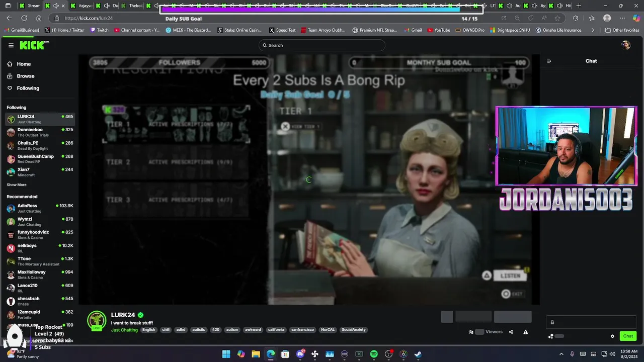The height and width of the screenshot is (362, 644).
Task: Open nelkboys IRL channel
Action: [x=39, y=248]
